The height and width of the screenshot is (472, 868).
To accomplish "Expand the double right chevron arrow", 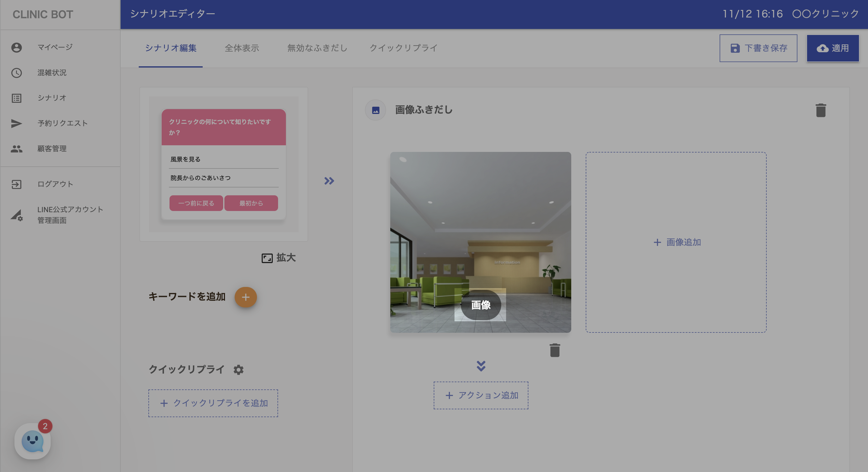I will point(329,181).
